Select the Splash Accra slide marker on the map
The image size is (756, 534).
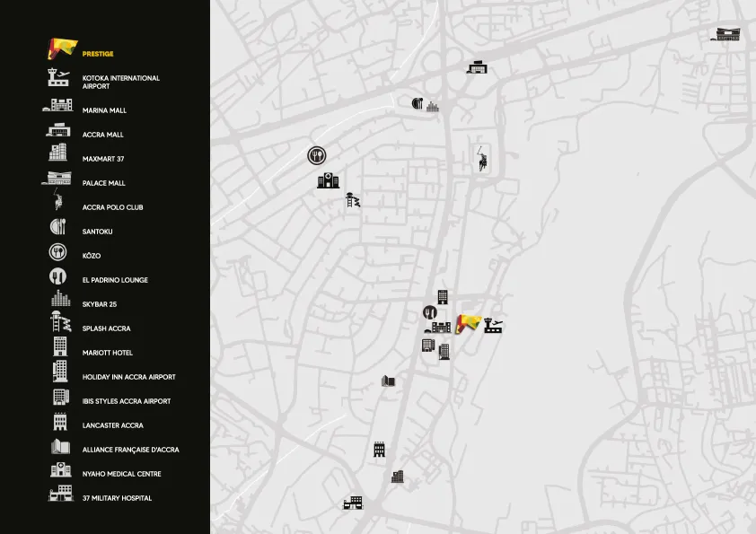point(353,199)
